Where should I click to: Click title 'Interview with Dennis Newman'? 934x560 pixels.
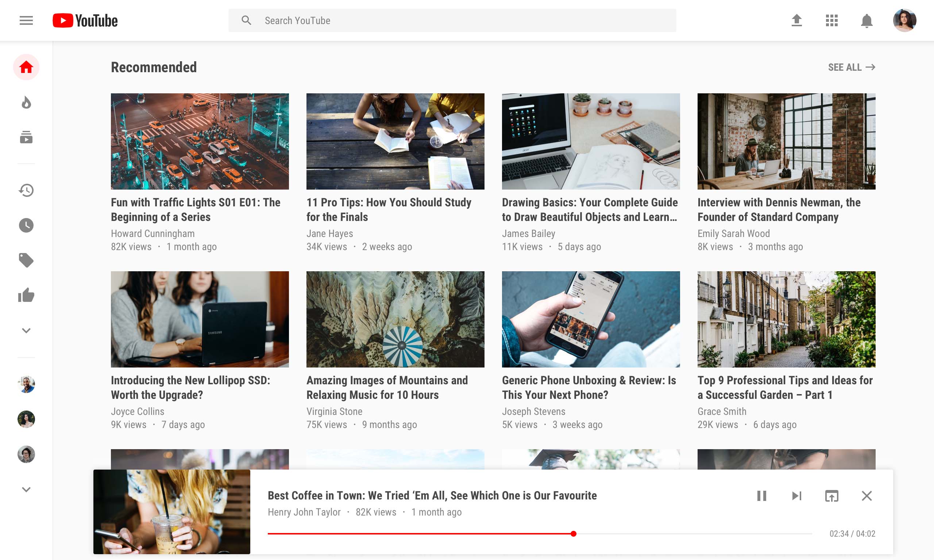click(779, 209)
